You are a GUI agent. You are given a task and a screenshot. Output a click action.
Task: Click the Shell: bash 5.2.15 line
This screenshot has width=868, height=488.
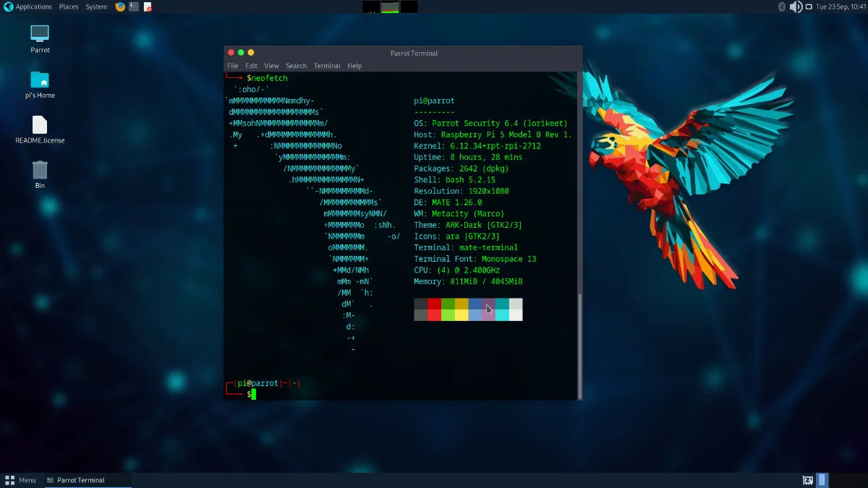pyautogui.click(x=455, y=180)
